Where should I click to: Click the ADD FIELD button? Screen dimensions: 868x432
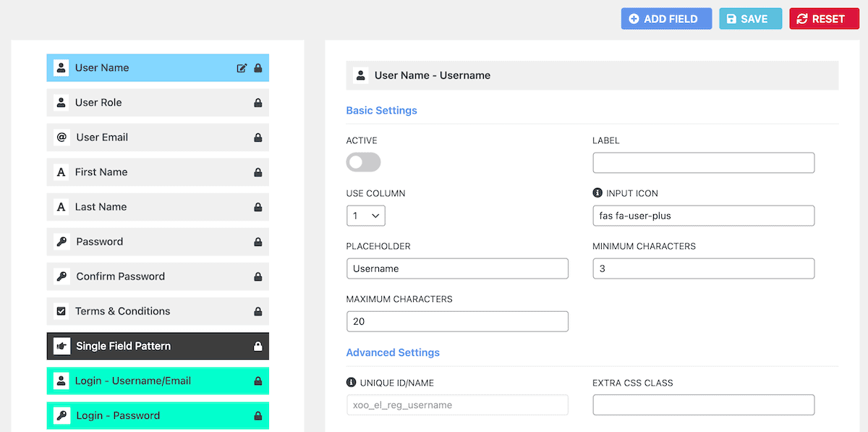[x=665, y=18]
